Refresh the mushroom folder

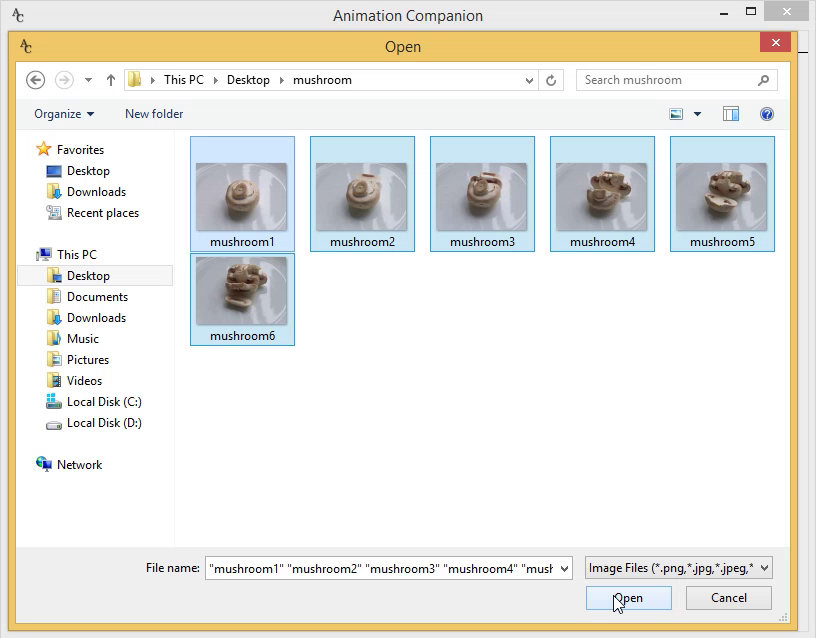[551, 81]
